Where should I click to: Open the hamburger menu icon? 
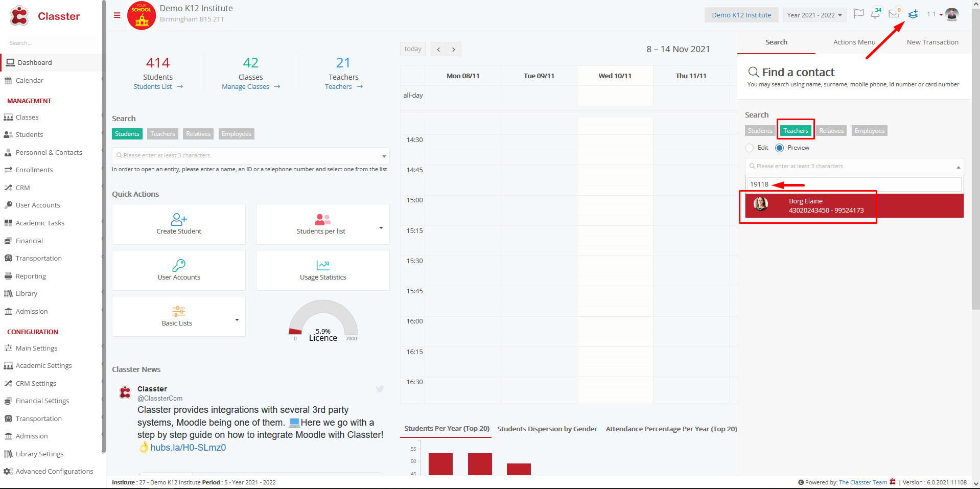(117, 15)
